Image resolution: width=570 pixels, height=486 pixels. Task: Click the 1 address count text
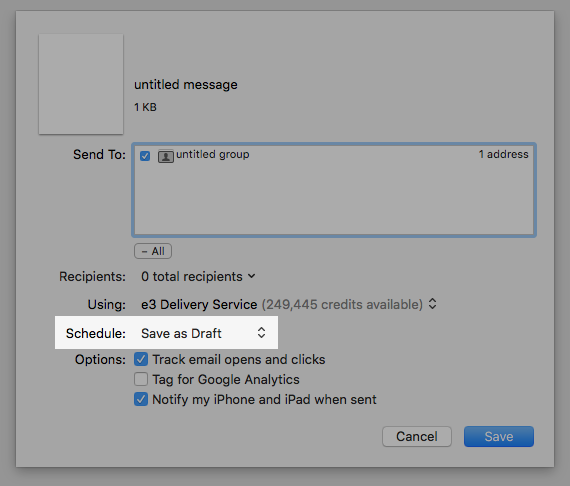503,154
